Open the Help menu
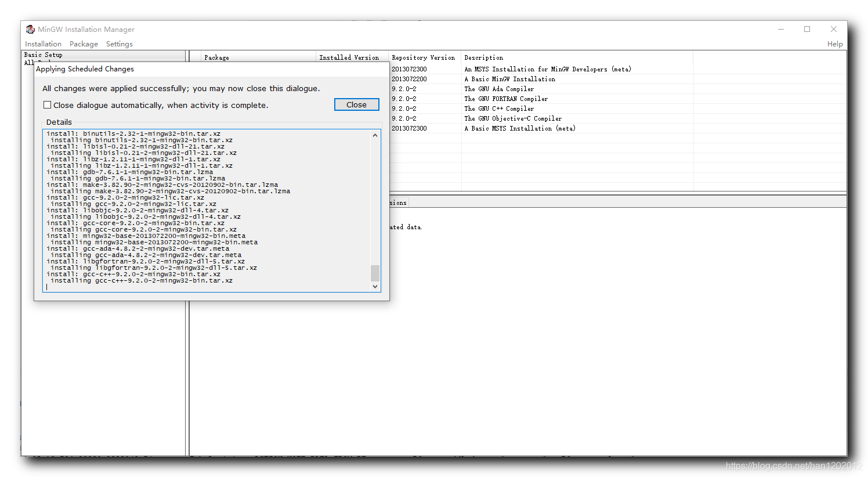868x477 pixels. pos(835,44)
